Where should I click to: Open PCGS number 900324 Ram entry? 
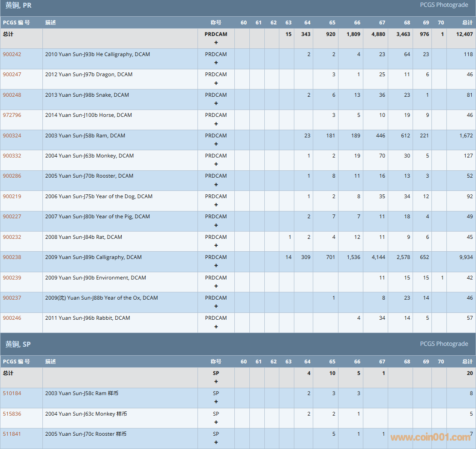point(12,136)
